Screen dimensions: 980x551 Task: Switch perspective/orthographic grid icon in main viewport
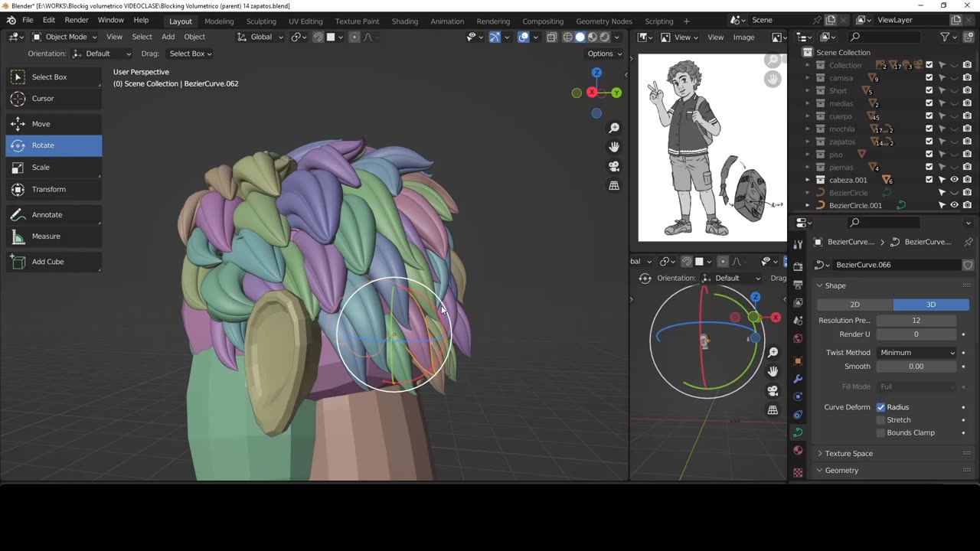[x=614, y=185]
